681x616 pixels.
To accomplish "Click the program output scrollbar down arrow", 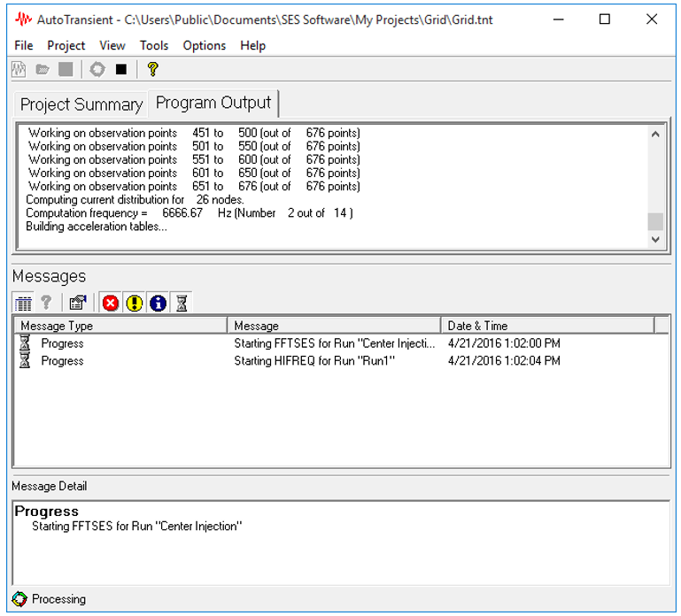I will point(655,239).
